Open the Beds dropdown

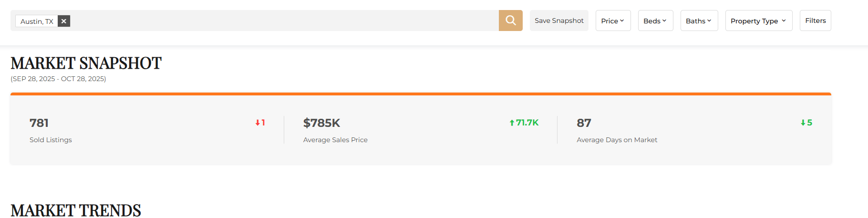click(655, 21)
